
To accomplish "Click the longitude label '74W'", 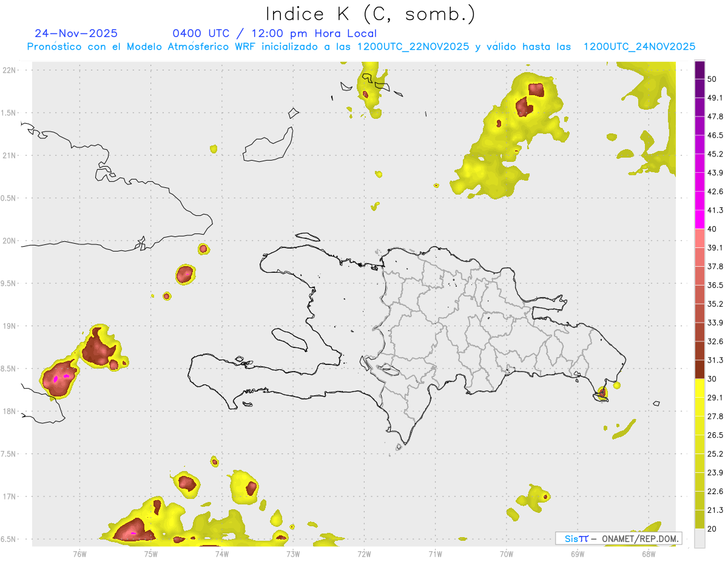I will [221, 554].
